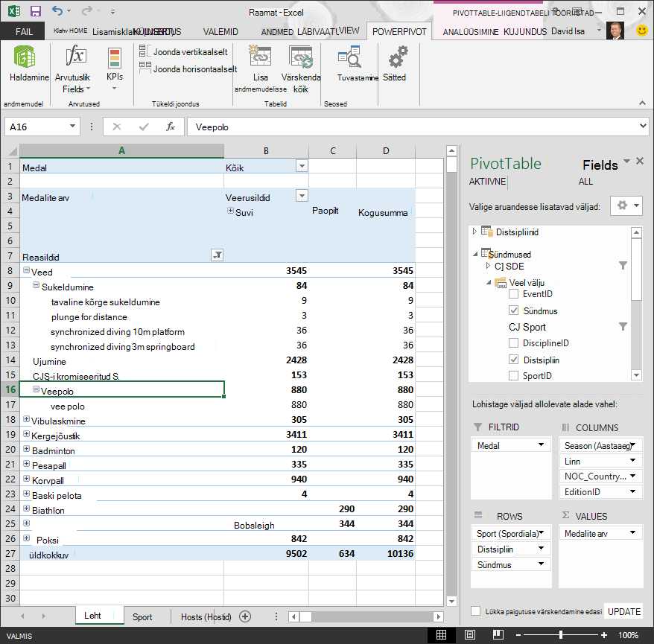The width and height of the screenshot is (654, 644).
Task: Switch to the KUJUNDUS ribbon tab
Action: pyautogui.click(x=525, y=32)
